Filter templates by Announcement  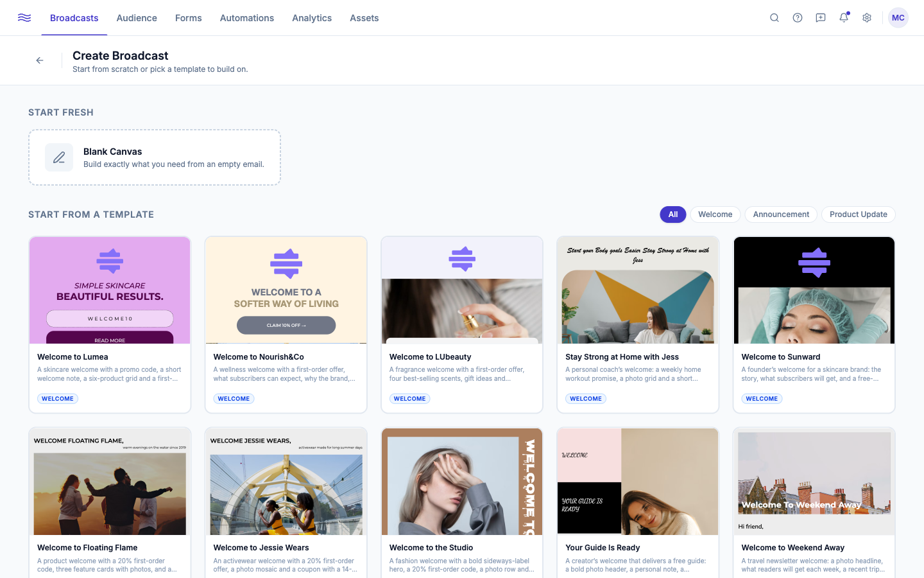point(781,215)
